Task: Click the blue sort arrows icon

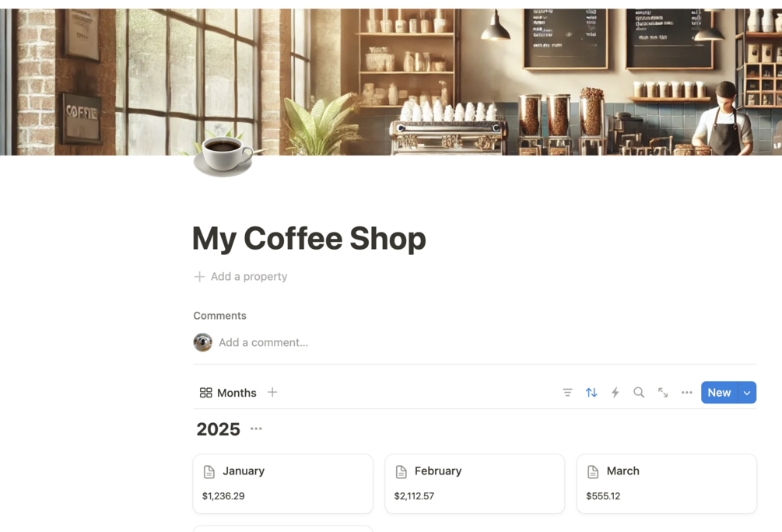Action: pos(591,393)
